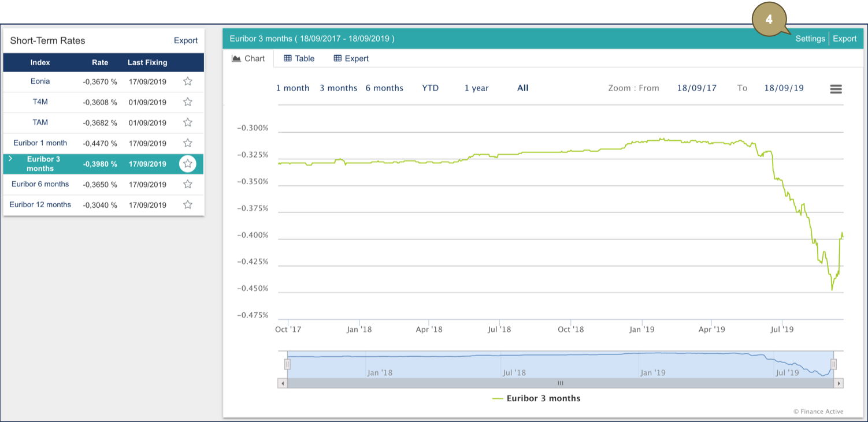Click the right navigator range handle
868x422 pixels.
pos(833,364)
